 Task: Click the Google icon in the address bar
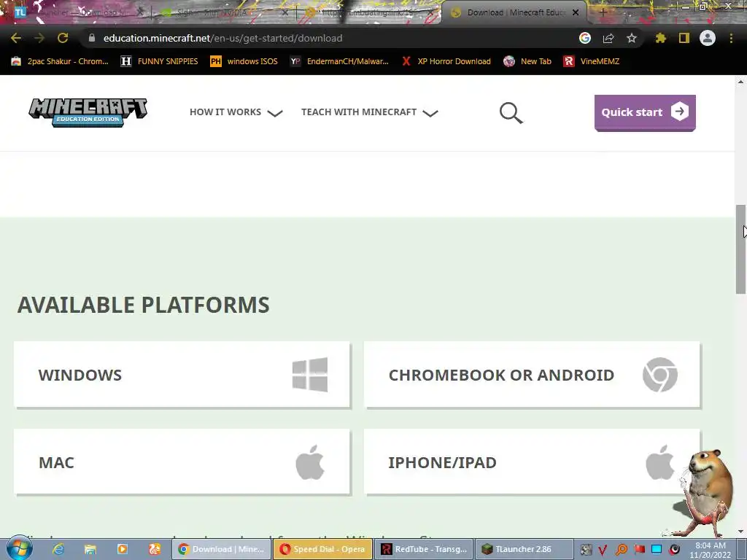pyautogui.click(x=585, y=38)
